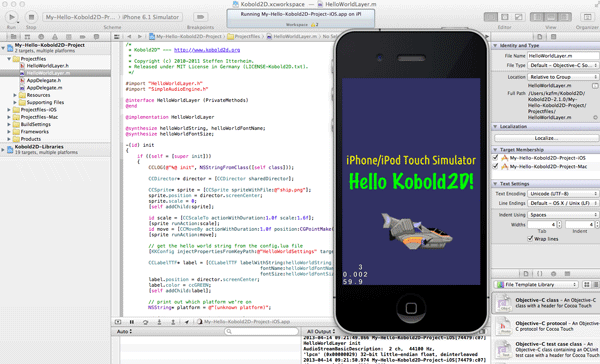Pause program execution in debug bar
Image resolution: width=600 pixels, height=364 pixels.
tap(132, 322)
